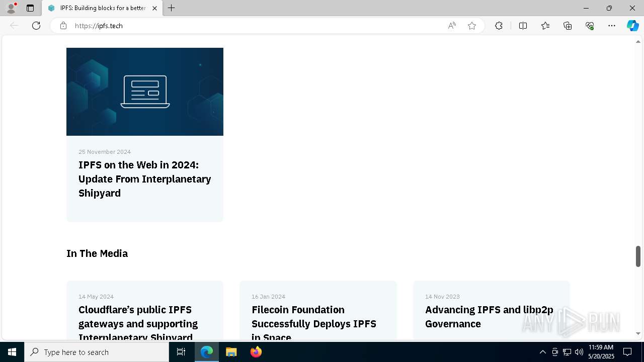Open the network status tray icon
The height and width of the screenshot is (362, 644).
point(567,352)
